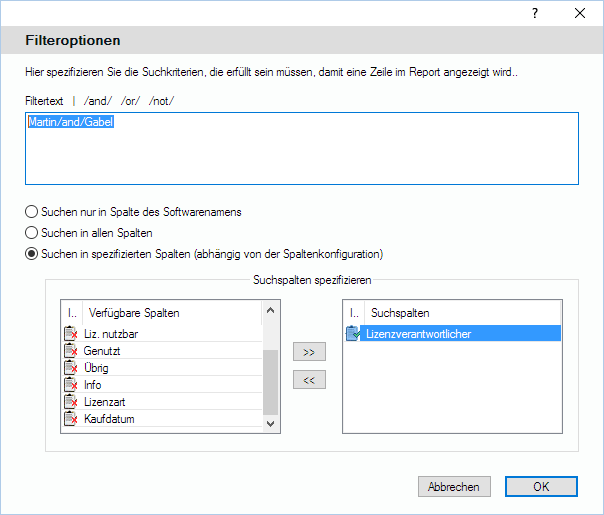The width and height of the screenshot is (604, 515).
Task: Move the selected column right with >> button
Action: (x=309, y=352)
